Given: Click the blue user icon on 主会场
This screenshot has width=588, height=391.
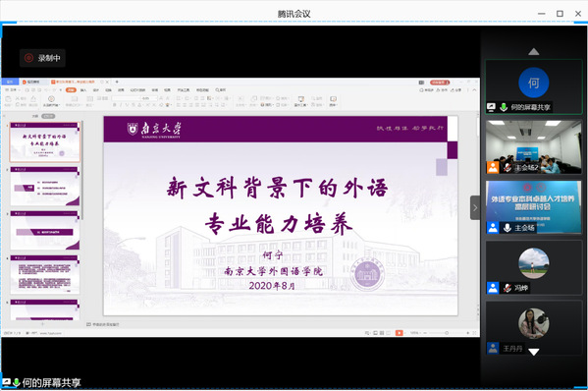Looking at the screenshot, I should coord(493,228).
